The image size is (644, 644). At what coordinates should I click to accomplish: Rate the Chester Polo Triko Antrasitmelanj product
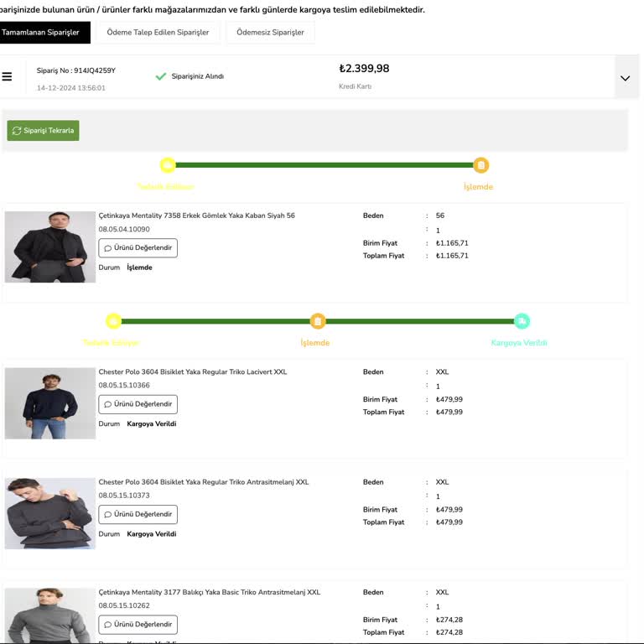tap(138, 515)
